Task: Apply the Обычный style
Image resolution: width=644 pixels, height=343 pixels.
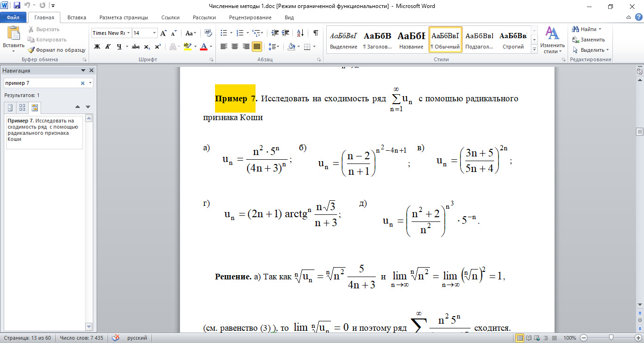Action: point(446,40)
